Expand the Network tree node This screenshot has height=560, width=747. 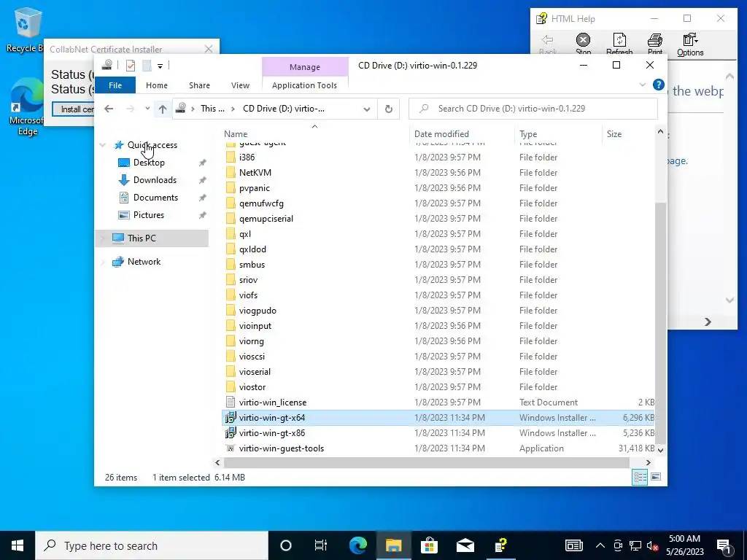102,262
